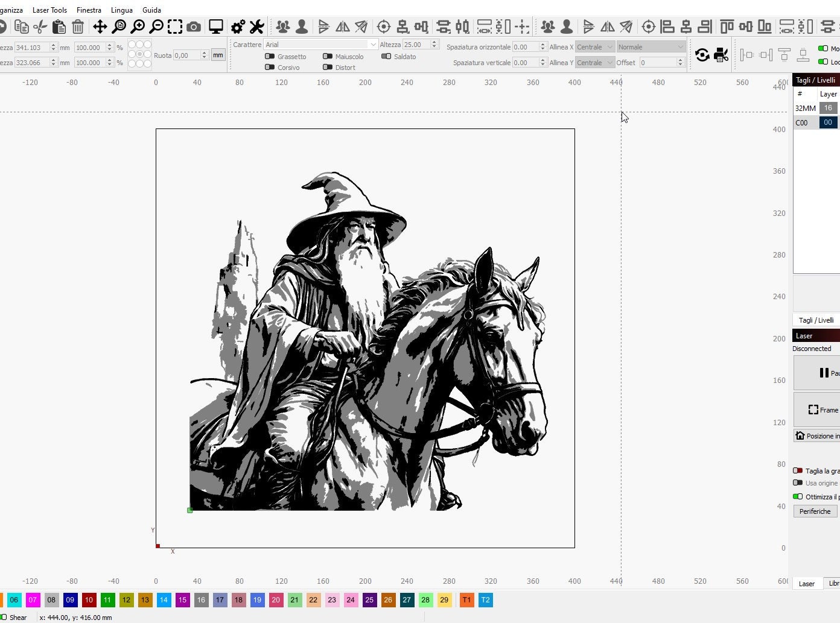Flip the artwork horizontally
This screenshot has height=623, width=840.
pyautogui.click(x=342, y=27)
